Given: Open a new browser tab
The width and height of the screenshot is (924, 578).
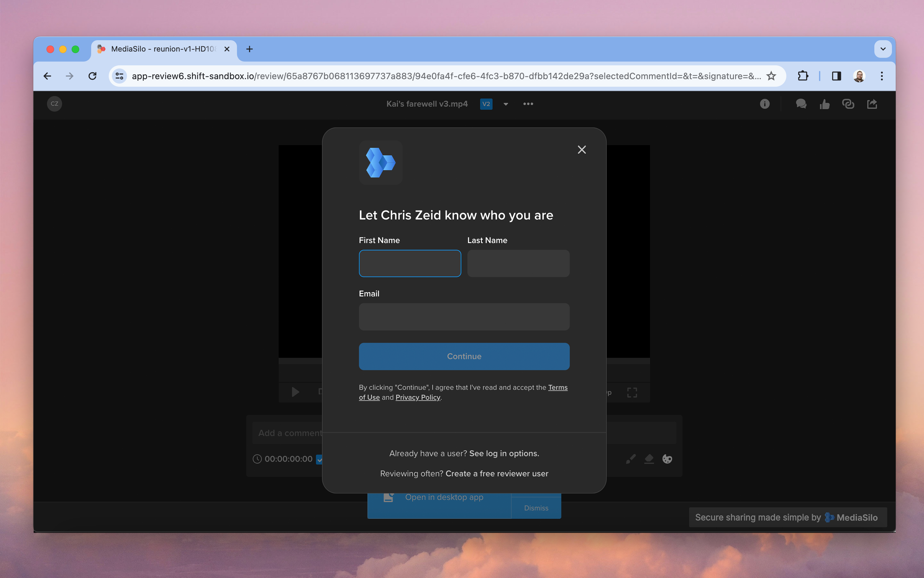Looking at the screenshot, I should pyautogui.click(x=249, y=49).
